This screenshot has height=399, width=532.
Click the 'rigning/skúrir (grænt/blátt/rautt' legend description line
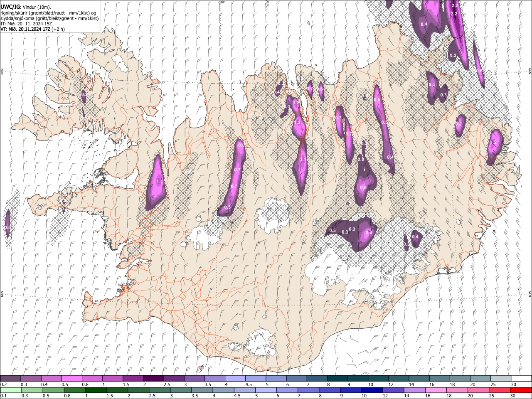pos(48,12)
